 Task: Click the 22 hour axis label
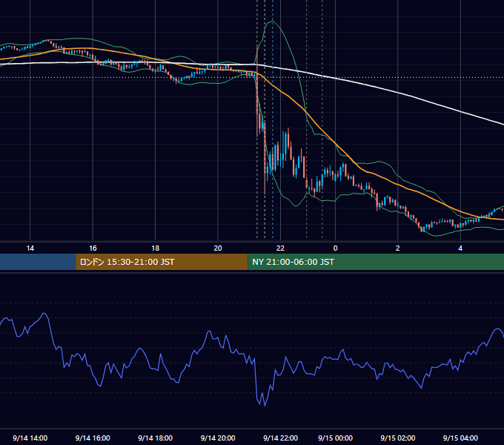pos(280,248)
